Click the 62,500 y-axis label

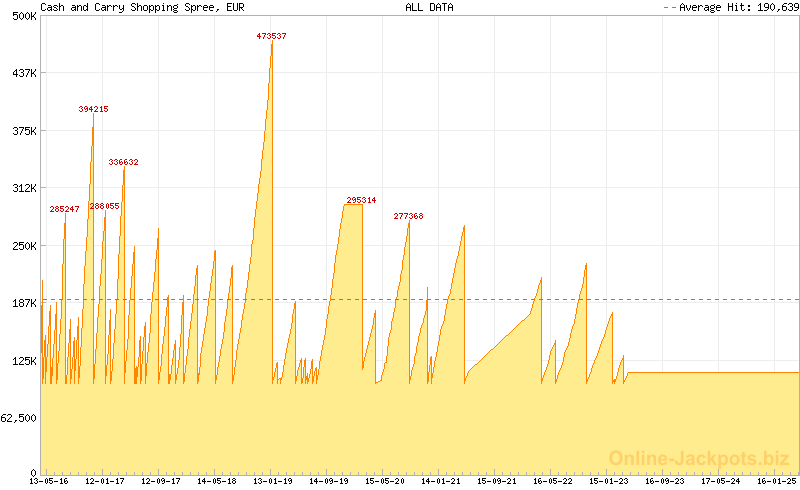20,418
